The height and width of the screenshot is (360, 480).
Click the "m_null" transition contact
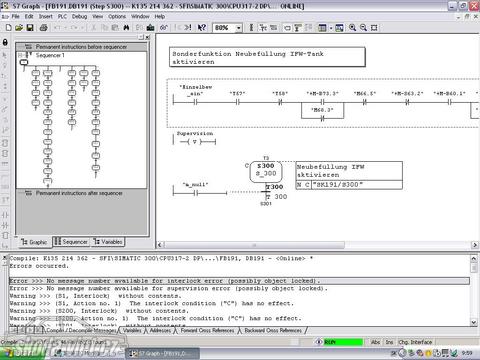[x=196, y=193]
